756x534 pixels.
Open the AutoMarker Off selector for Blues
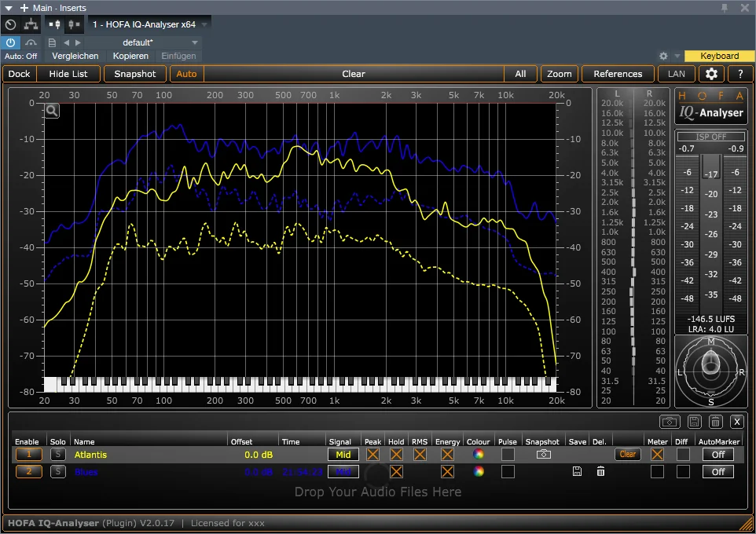click(718, 471)
